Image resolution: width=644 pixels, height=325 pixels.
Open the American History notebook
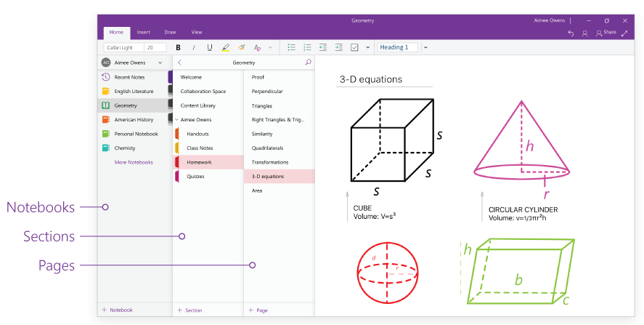pyautogui.click(x=135, y=120)
